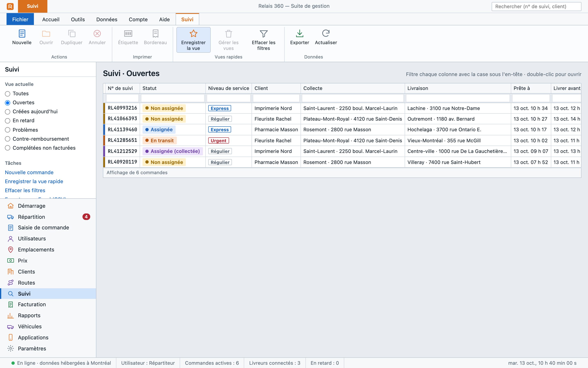
Task: Click the Dupliquer icon in ribbon
Action: pos(72,34)
